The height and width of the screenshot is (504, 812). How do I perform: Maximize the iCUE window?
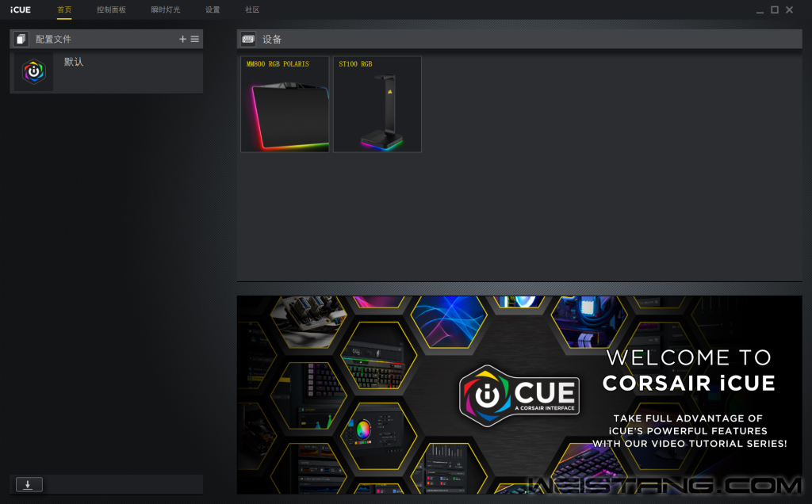coord(775,10)
